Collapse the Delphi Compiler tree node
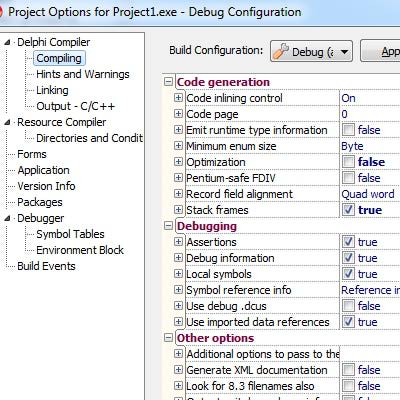The height and width of the screenshot is (400, 400). 7,42
